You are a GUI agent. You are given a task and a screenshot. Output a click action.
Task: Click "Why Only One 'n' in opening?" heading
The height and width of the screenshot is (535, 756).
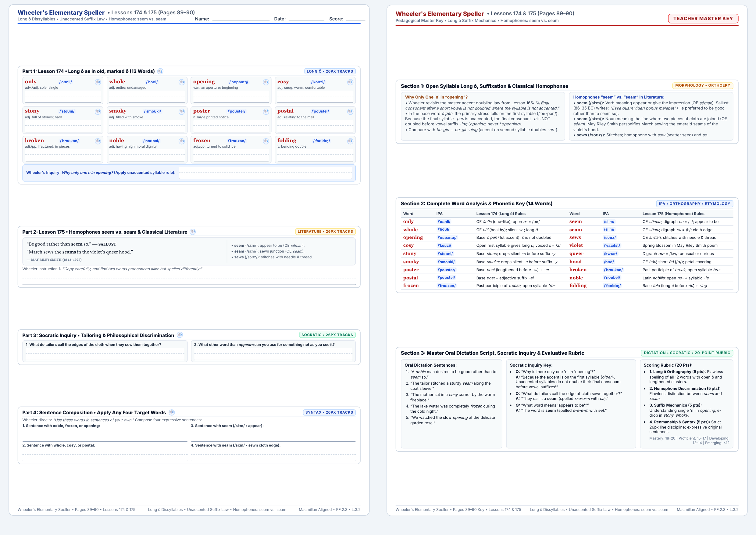(436, 97)
